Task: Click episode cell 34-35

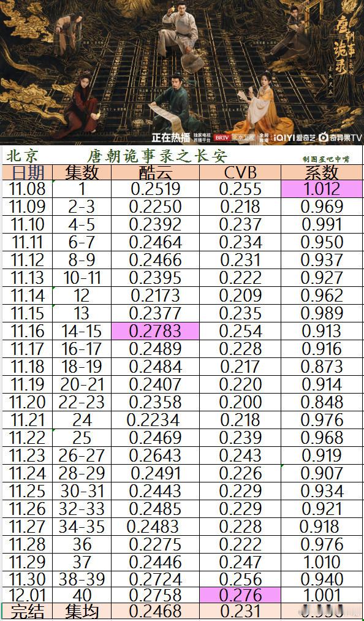Action: (82, 527)
